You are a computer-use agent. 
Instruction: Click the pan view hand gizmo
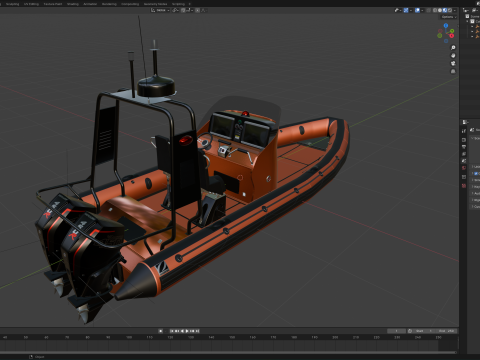click(453, 56)
